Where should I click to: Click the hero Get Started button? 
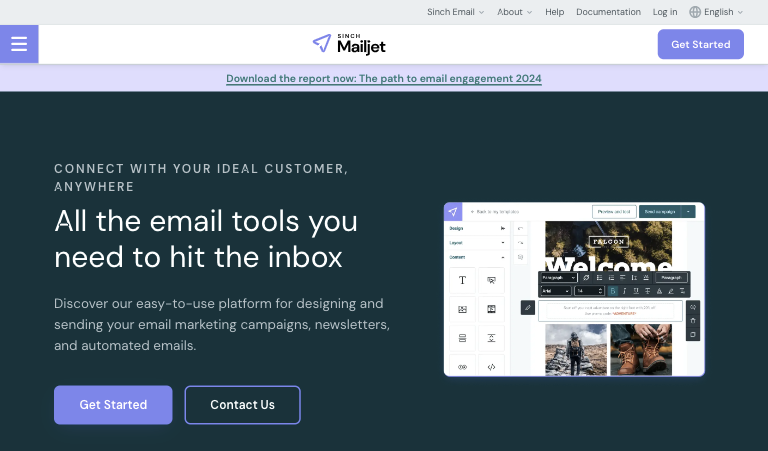113,404
